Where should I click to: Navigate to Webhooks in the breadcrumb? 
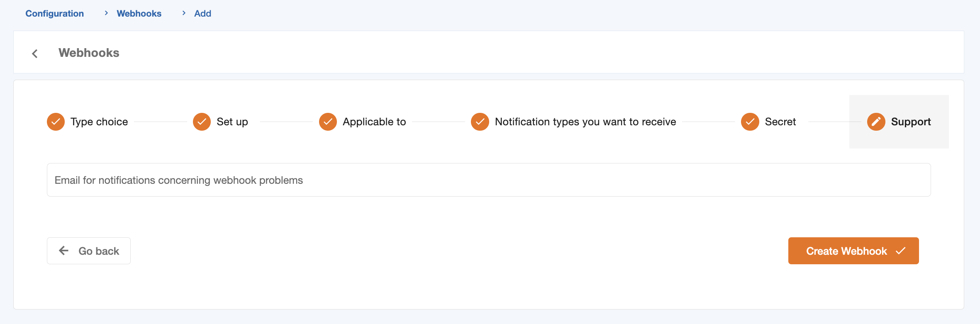click(x=139, y=13)
